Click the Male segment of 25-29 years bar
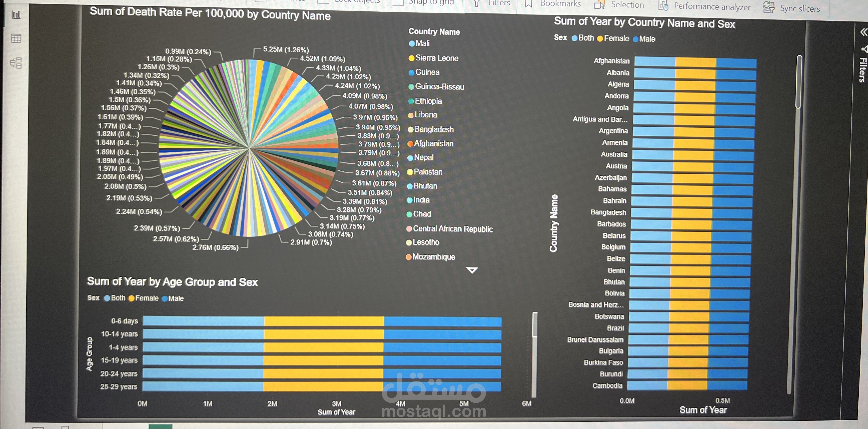868x429 pixels. click(442, 386)
